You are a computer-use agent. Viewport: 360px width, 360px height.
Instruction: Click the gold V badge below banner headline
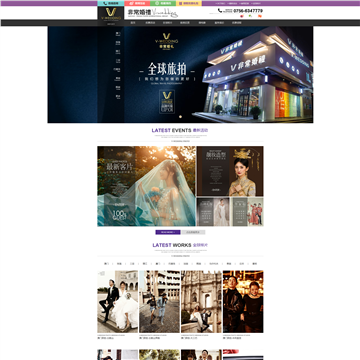coord(167,102)
